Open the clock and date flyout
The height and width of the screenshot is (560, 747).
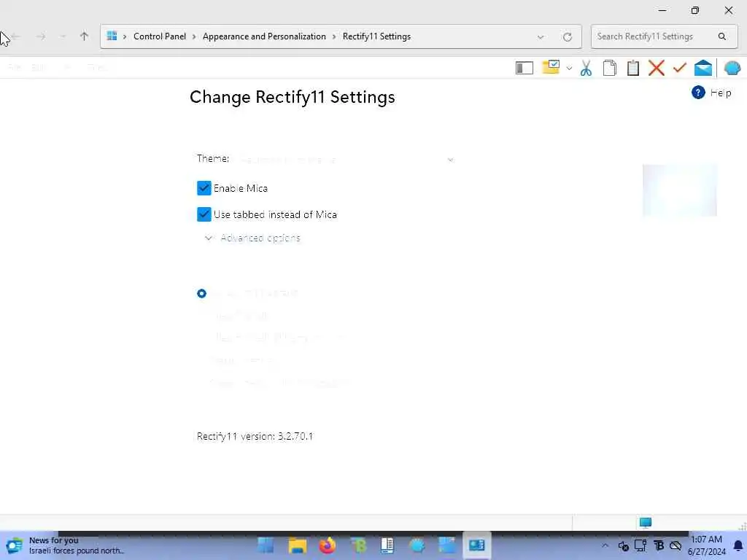click(706, 545)
